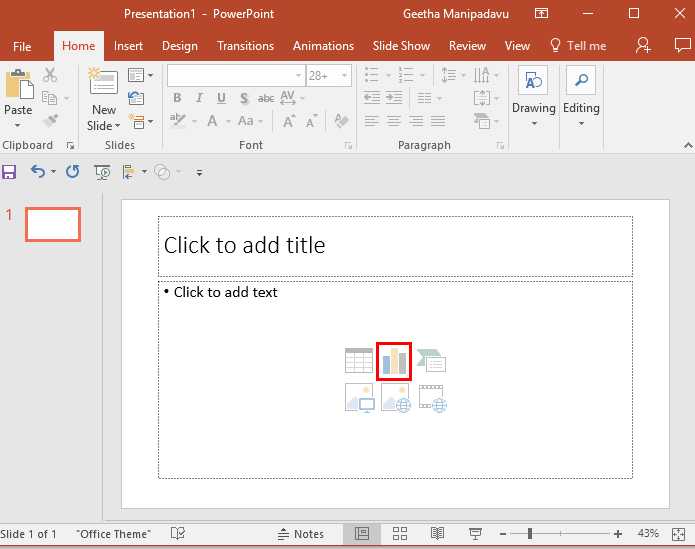The height and width of the screenshot is (549, 695).
Task: Toggle the Notes pane in status bar
Action: coord(301,534)
